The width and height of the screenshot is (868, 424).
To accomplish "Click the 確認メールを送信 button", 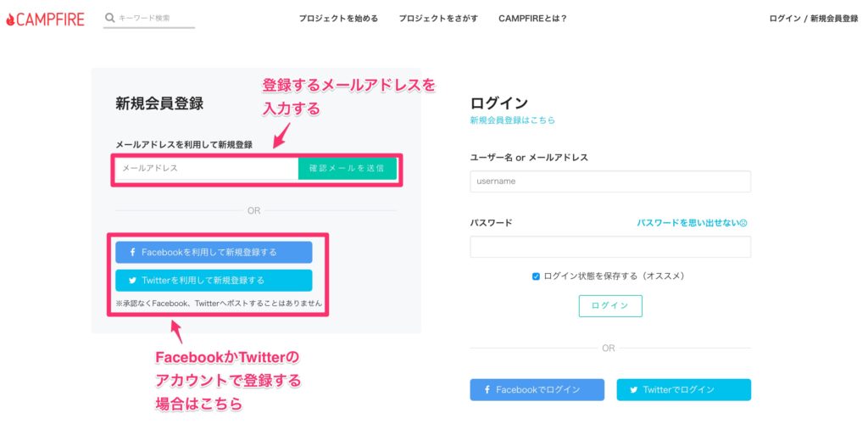I will (347, 168).
